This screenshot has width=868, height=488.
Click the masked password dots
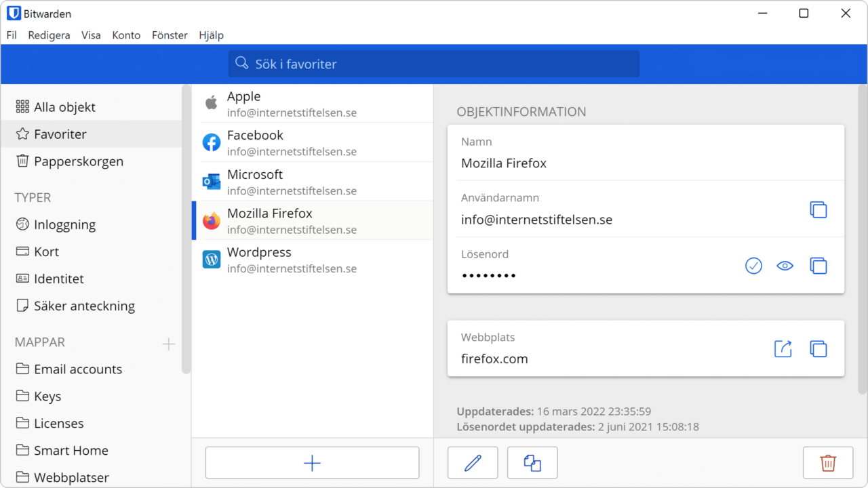489,276
